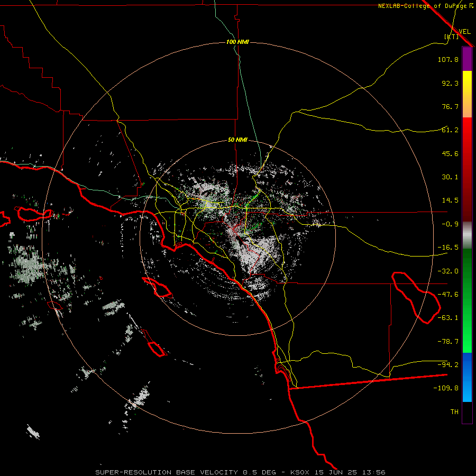The width and height of the screenshot is (476, 476).
Task: Click the -94.2 velocity legend value
Action: (448, 365)
